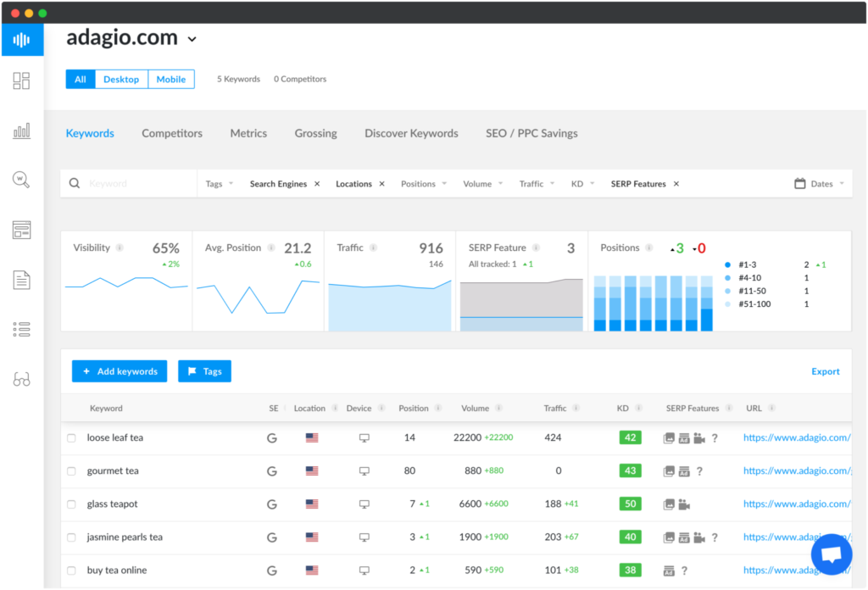This screenshot has height=590, width=868.
Task: Click the audio-wave logo icon in sidebar
Action: tap(21, 40)
